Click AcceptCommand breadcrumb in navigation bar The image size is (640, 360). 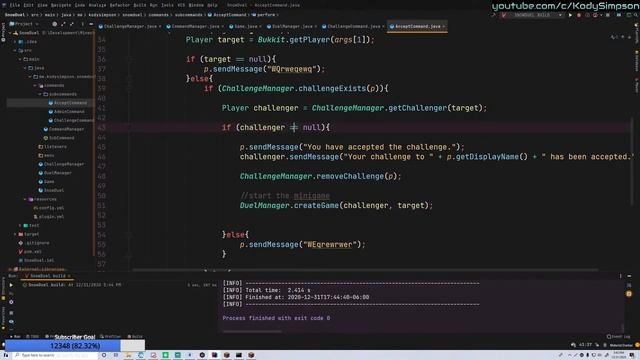click(227, 15)
